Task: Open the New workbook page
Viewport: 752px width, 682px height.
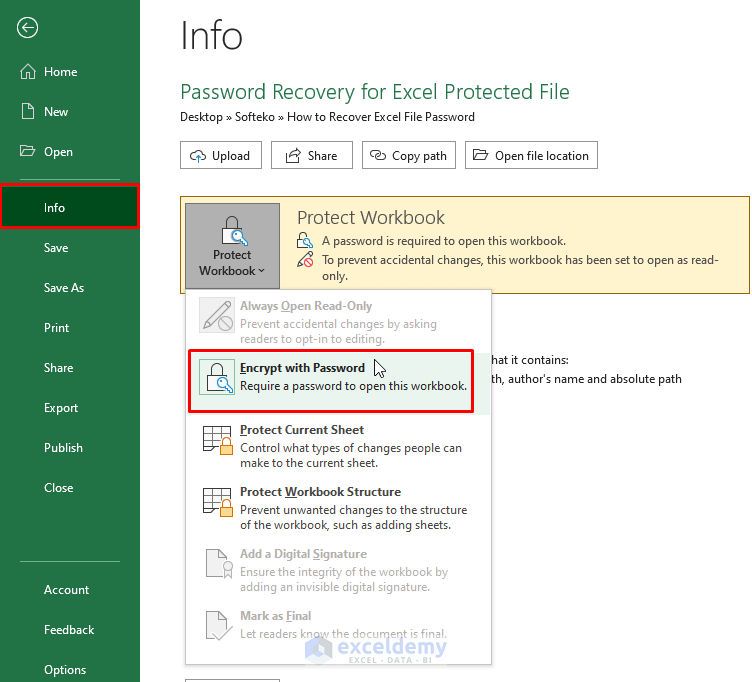Action: tap(70, 111)
